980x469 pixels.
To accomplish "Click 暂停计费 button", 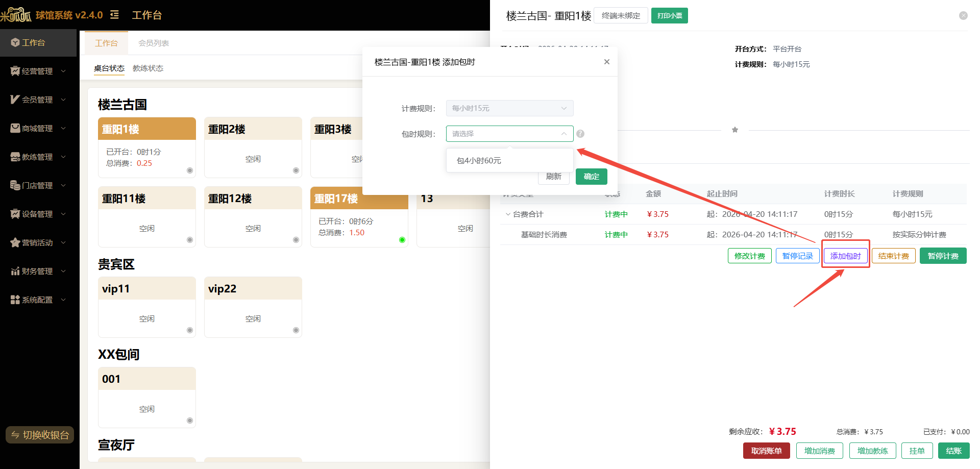I will pyautogui.click(x=943, y=256).
